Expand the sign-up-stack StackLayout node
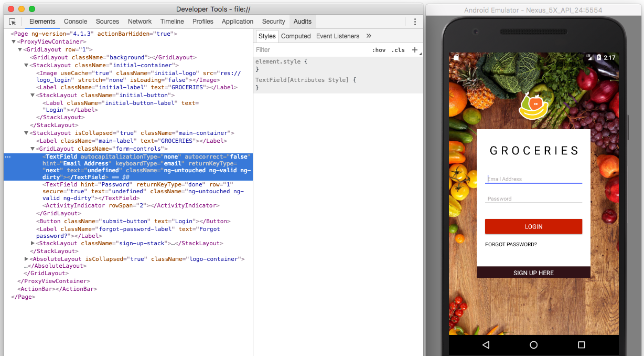Screen dimensions: 644x356 pyautogui.click(x=33, y=243)
